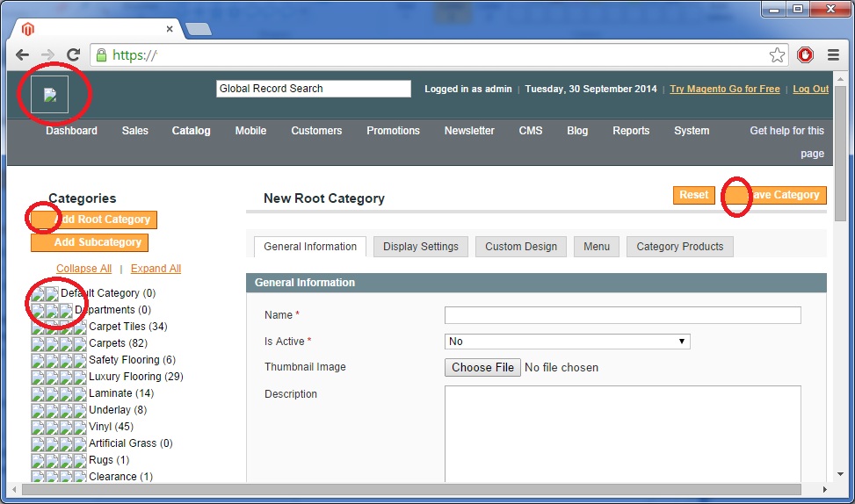This screenshot has width=855, height=504.
Task: Click the Magento favicon on browser tab
Action: click(x=28, y=29)
